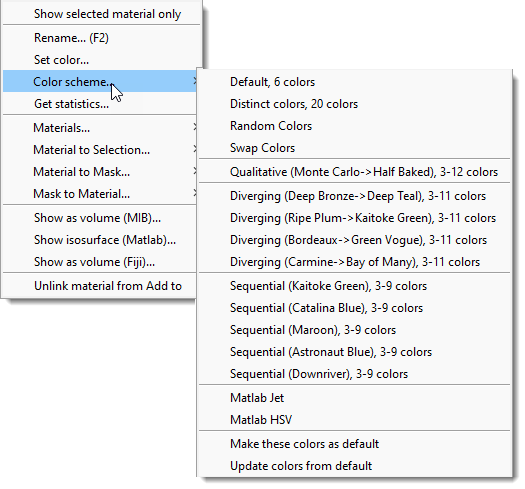Screen dimensions: 525x489
Task: Expand the Materials... submenu arrow
Action: (195, 128)
